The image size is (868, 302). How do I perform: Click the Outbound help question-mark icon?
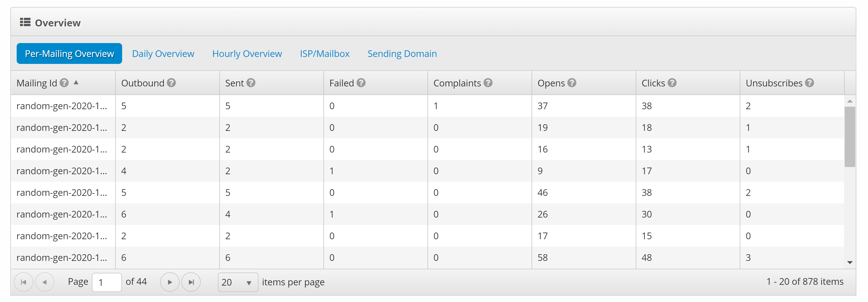(171, 83)
